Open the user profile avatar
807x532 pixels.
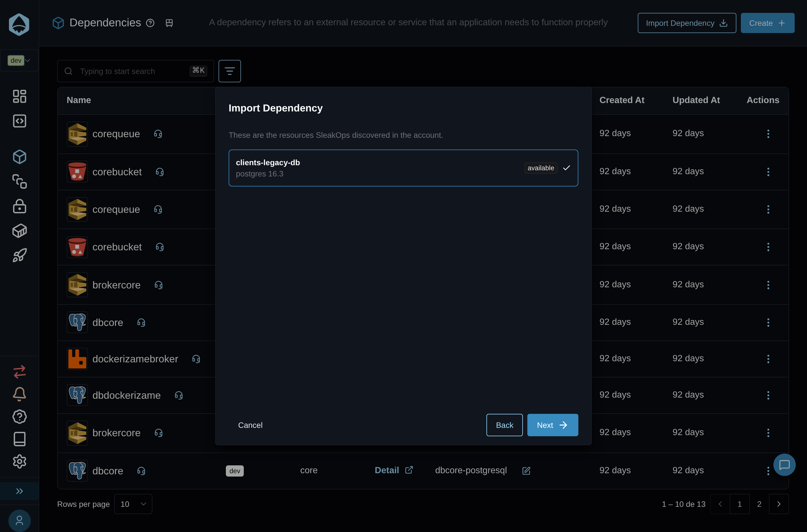coord(19,521)
